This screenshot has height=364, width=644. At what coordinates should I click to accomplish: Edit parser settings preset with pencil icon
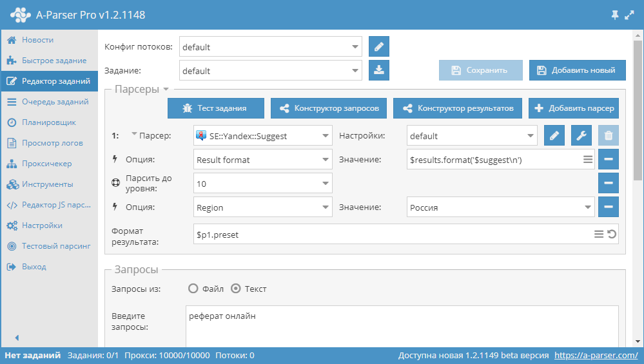pos(554,135)
